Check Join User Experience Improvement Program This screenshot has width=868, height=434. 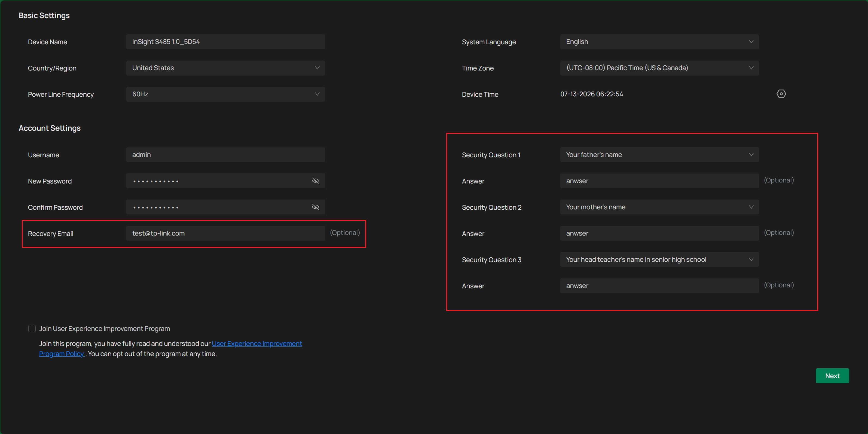pos(32,329)
